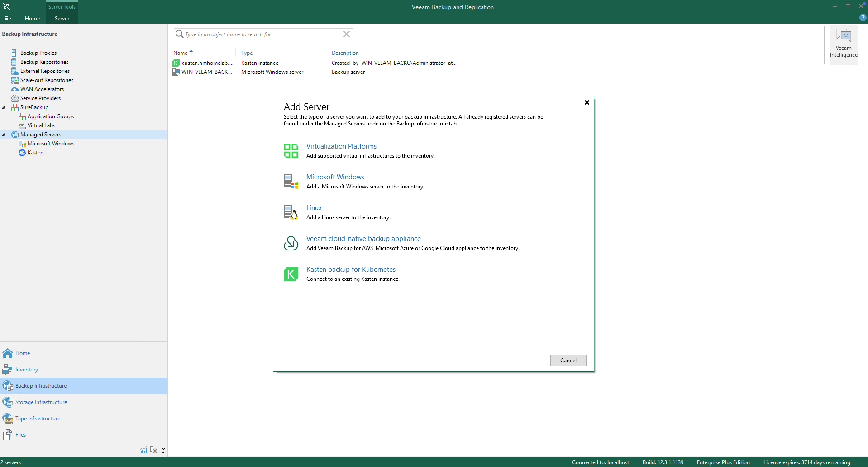Switch to the Home ribbon tab
This screenshot has width=868, height=467.
coord(32,19)
